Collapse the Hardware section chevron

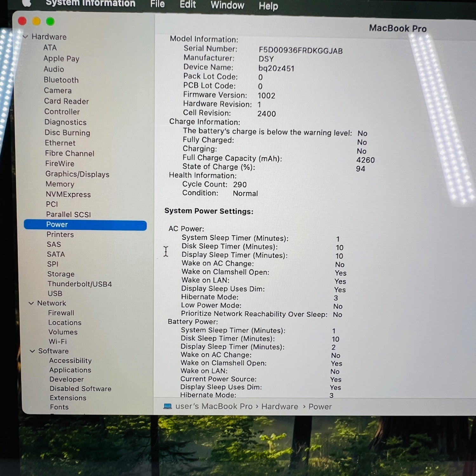(x=26, y=37)
